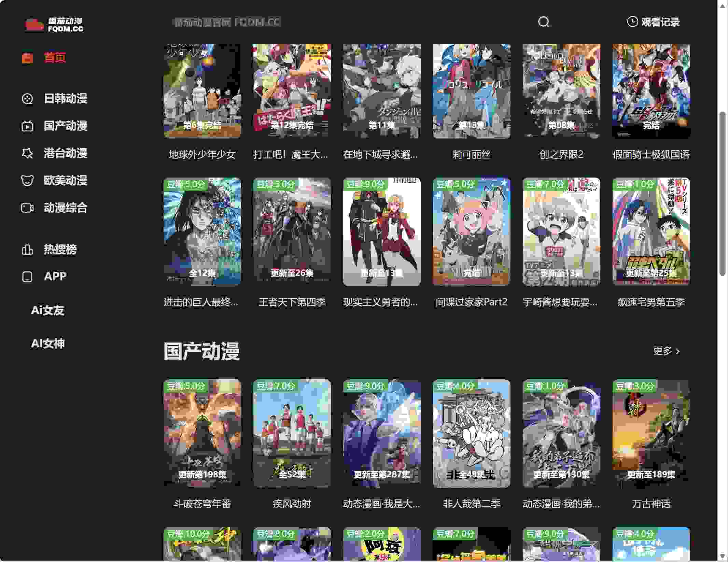Click the thumbs-up icon for 热搜榜

tap(27, 250)
